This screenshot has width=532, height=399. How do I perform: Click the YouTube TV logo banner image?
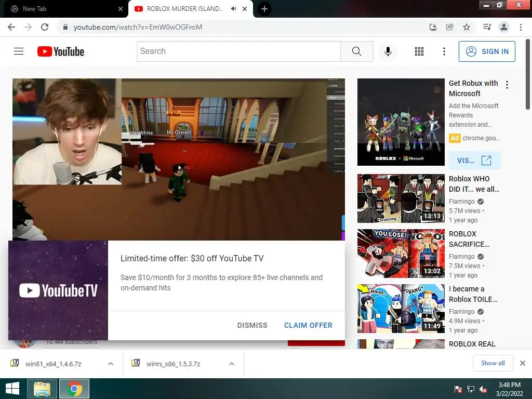pos(58,290)
